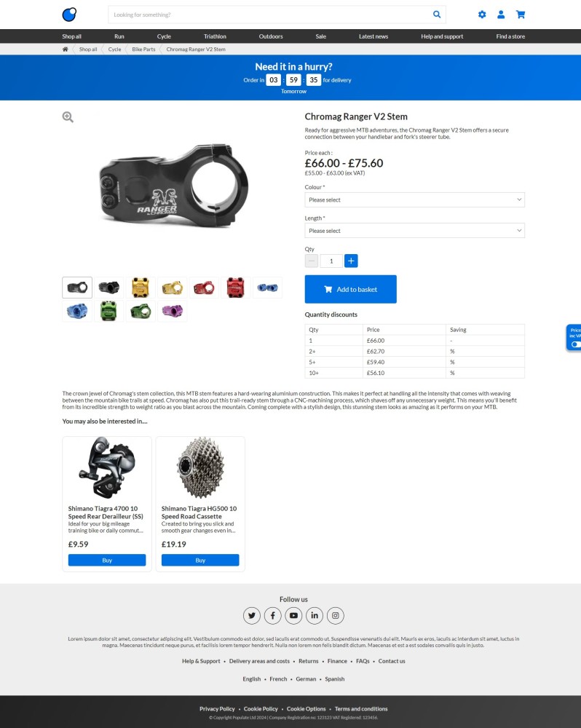Click the Add to basket button
This screenshot has width=581, height=728.
pyautogui.click(x=351, y=289)
